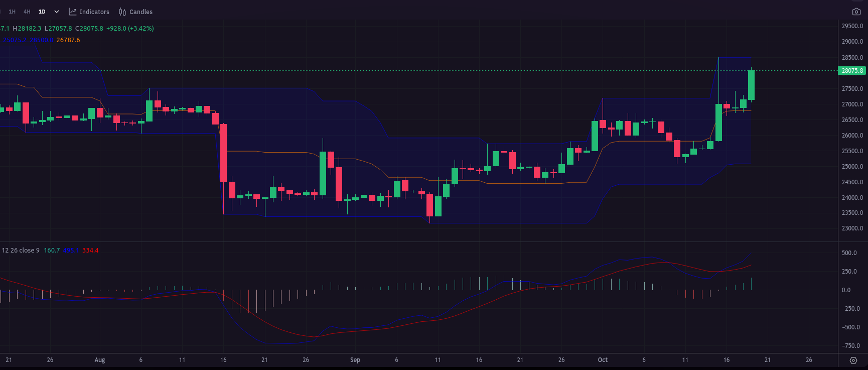The width and height of the screenshot is (868, 370).
Task: Click the 250.0 MACD axis label
Action: coord(849,272)
